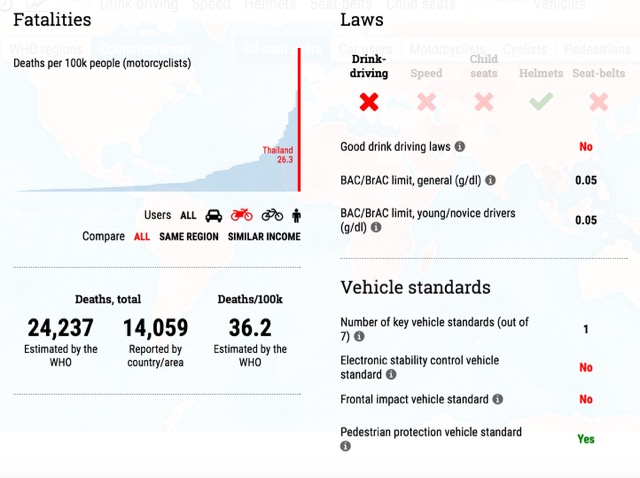The width and height of the screenshot is (640, 478).
Task: Switch to the Seat-belts laws tab
Action: [598, 87]
